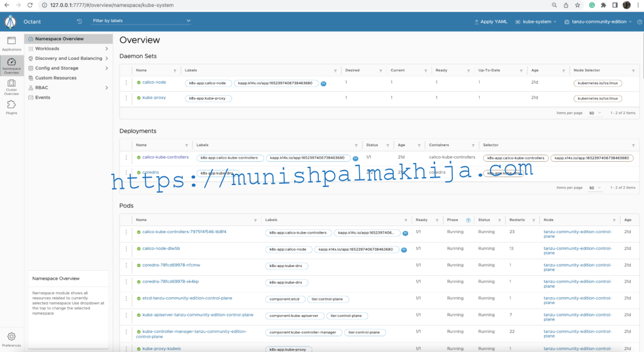Expand Workloads navigation section
644x352 pixels.
point(68,48)
